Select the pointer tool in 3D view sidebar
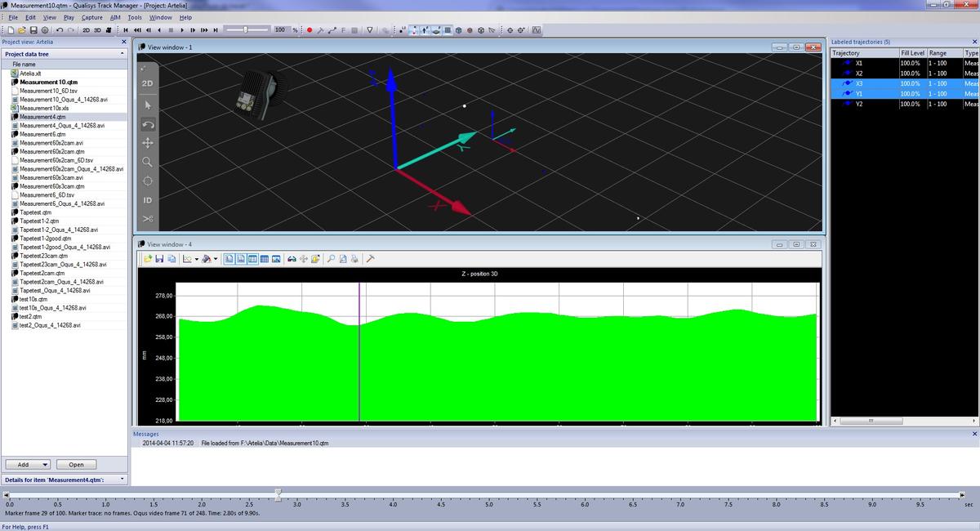The image size is (980, 531). click(x=147, y=105)
